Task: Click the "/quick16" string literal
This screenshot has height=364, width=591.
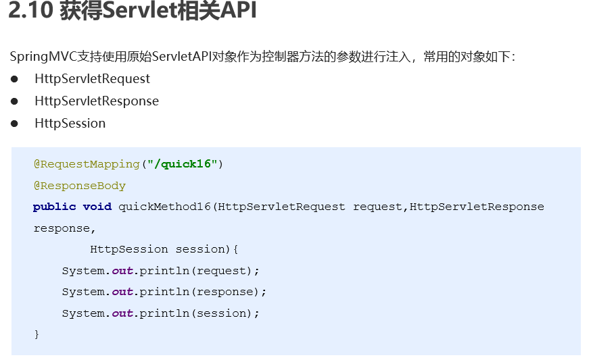Action: click(183, 164)
